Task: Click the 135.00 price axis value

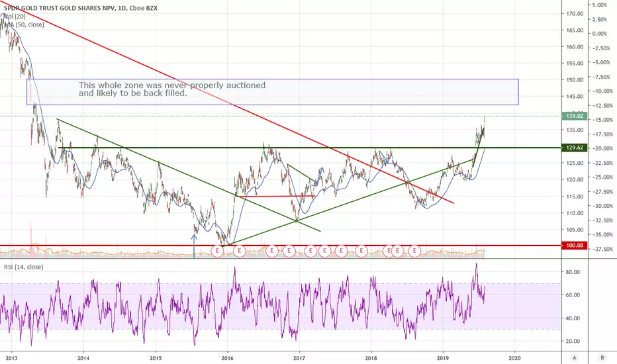Action: (575, 130)
